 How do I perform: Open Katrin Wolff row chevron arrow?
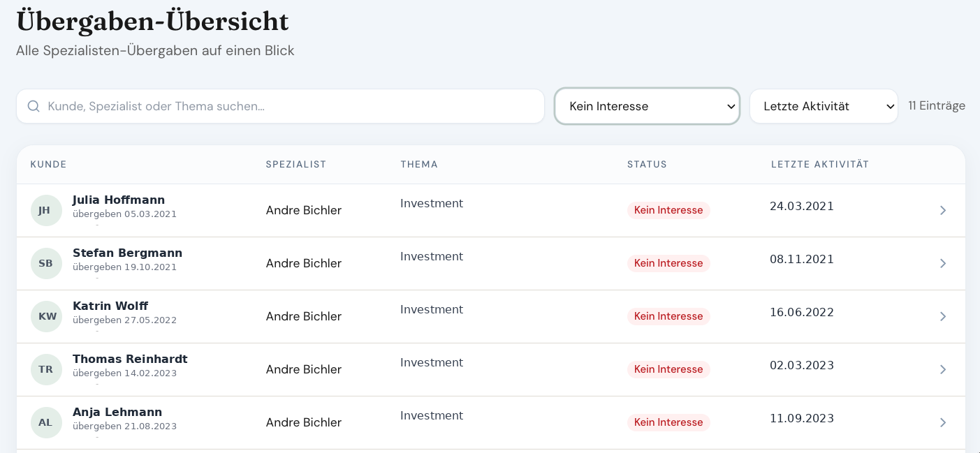pyautogui.click(x=943, y=316)
